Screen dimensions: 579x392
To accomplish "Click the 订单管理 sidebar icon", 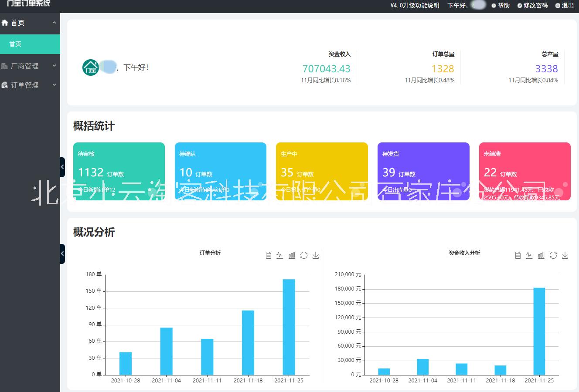I will coord(5,85).
